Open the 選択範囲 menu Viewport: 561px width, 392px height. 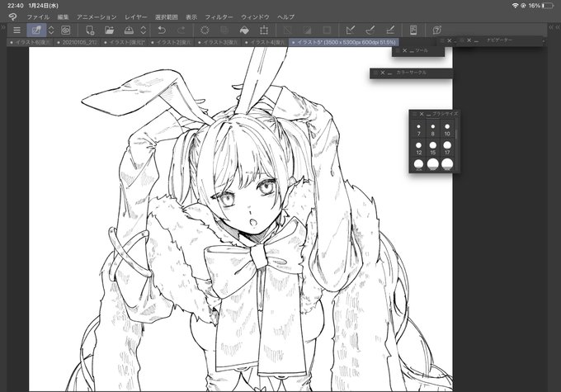(167, 17)
